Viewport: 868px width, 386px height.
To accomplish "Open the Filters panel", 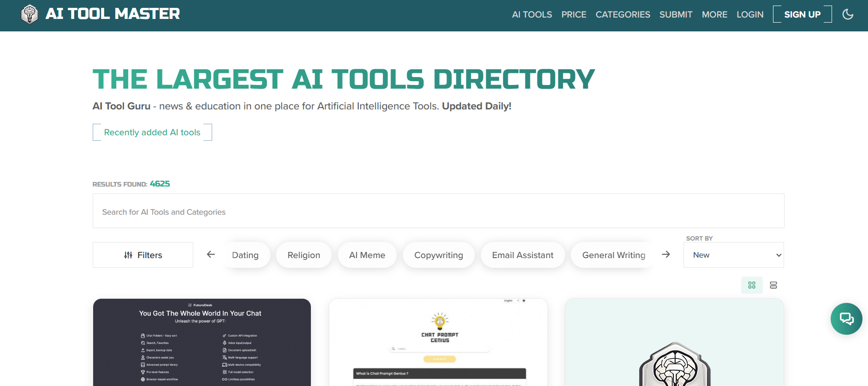I will (x=143, y=255).
